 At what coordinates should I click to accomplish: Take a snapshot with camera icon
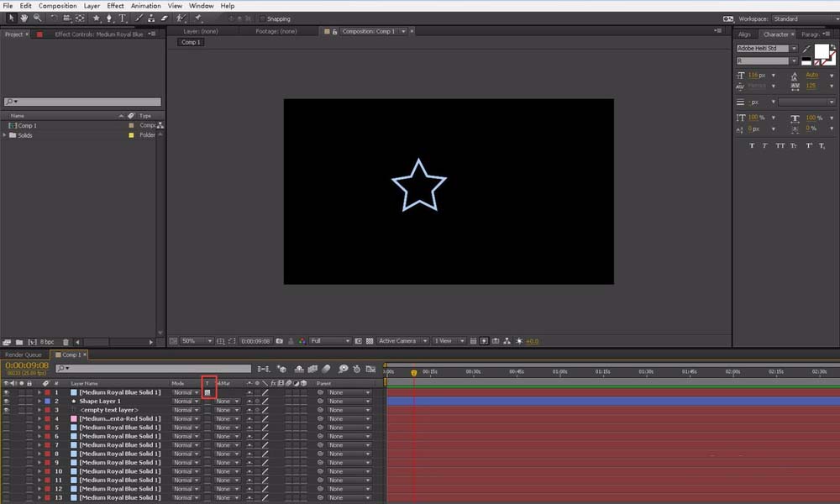pyautogui.click(x=279, y=341)
